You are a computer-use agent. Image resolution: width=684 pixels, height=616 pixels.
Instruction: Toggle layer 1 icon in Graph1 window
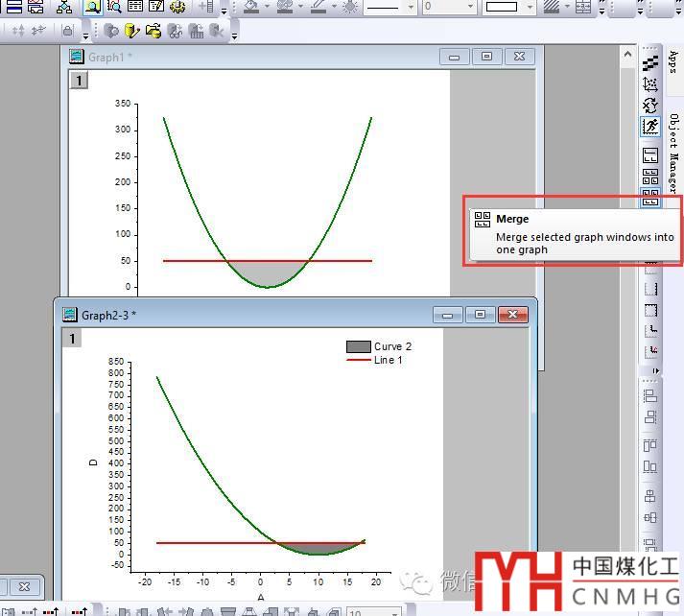(79, 81)
